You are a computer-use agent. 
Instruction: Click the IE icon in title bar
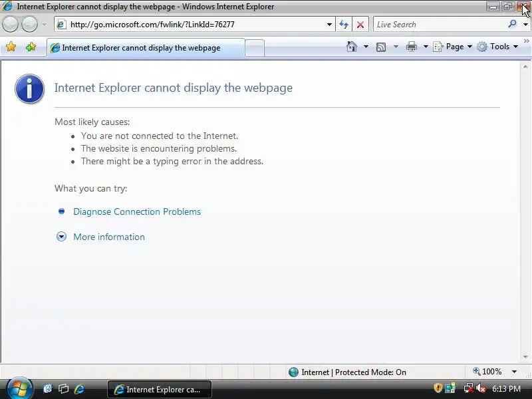click(x=7, y=7)
